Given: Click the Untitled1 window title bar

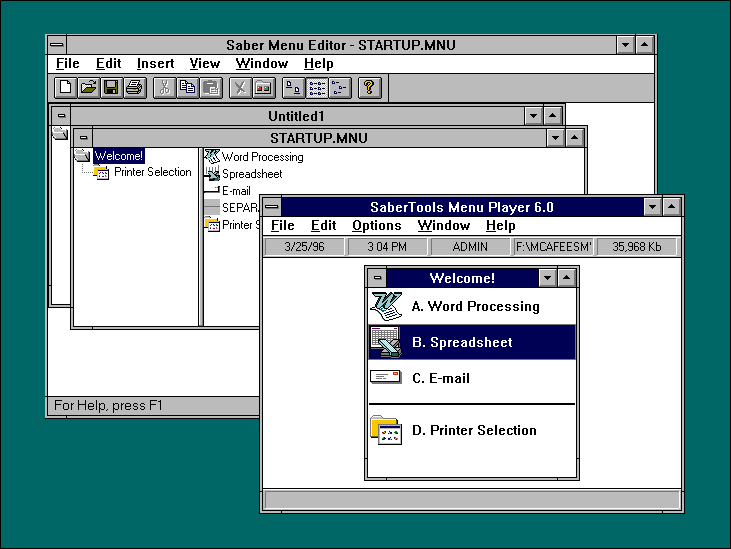Looking at the screenshot, I should point(297,116).
